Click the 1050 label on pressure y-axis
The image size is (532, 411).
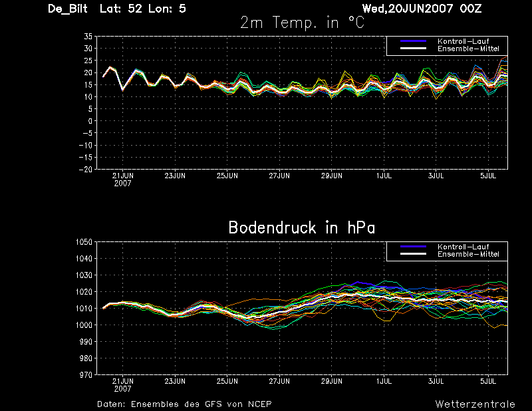pos(84,242)
